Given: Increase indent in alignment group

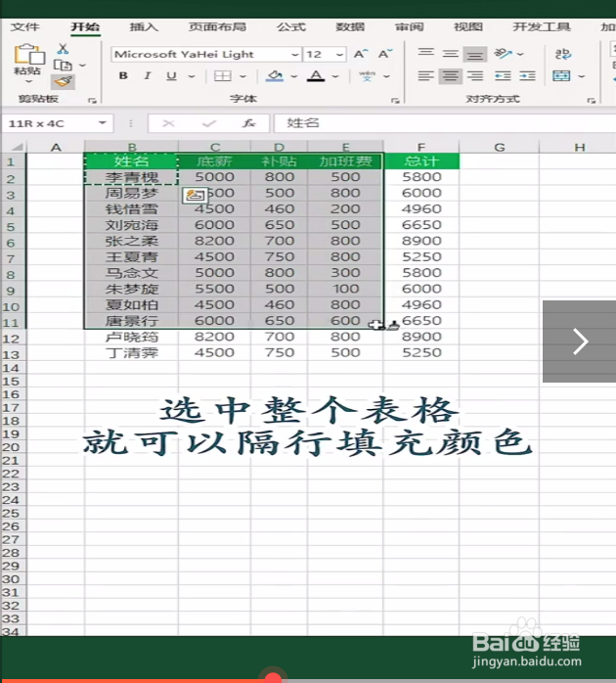Looking at the screenshot, I should (527, 76).
